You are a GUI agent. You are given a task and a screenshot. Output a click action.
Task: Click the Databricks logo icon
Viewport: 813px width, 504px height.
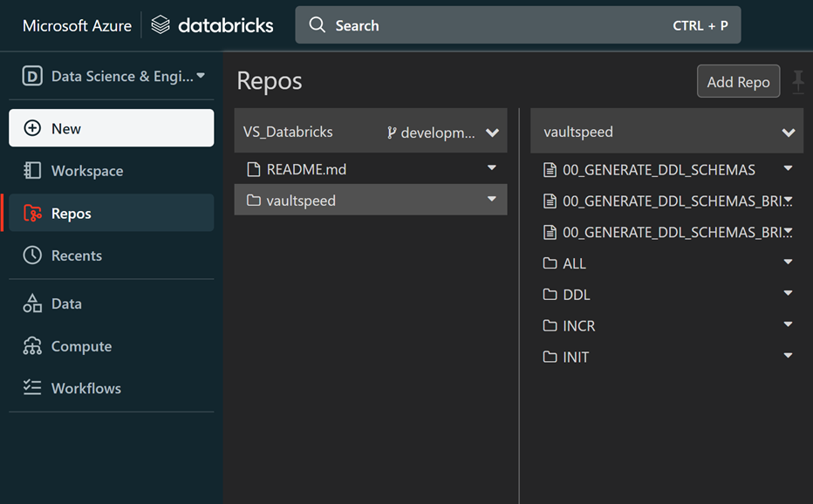click(x=161, y=25)
